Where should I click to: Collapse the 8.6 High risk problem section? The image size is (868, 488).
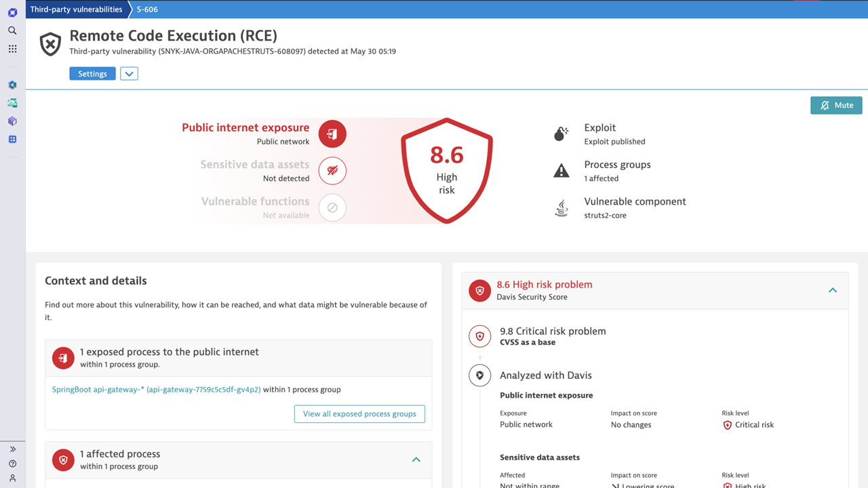tap(833, 290)
